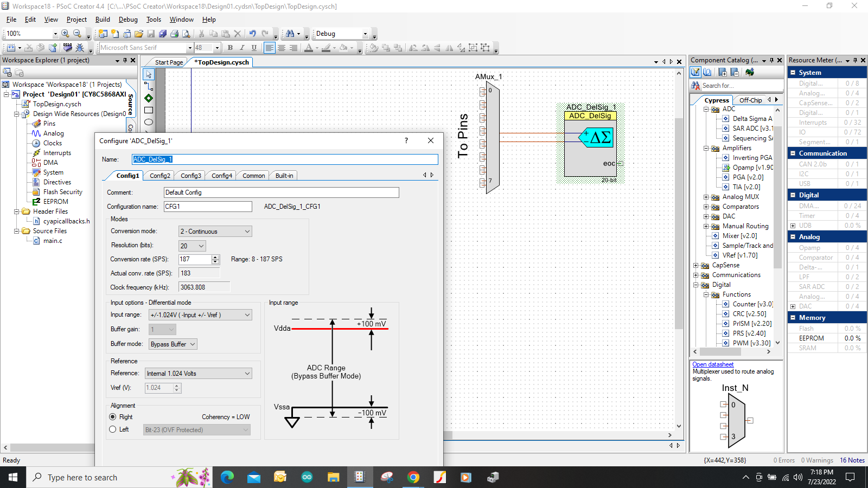Open Microsoft Edge from taskbar
Image resolution: width=868 pixels, height=488 pixels.
227,477
